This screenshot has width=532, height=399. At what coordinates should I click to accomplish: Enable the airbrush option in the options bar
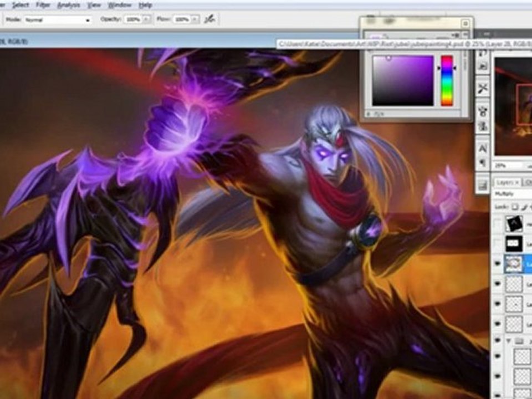pos(209,19)
